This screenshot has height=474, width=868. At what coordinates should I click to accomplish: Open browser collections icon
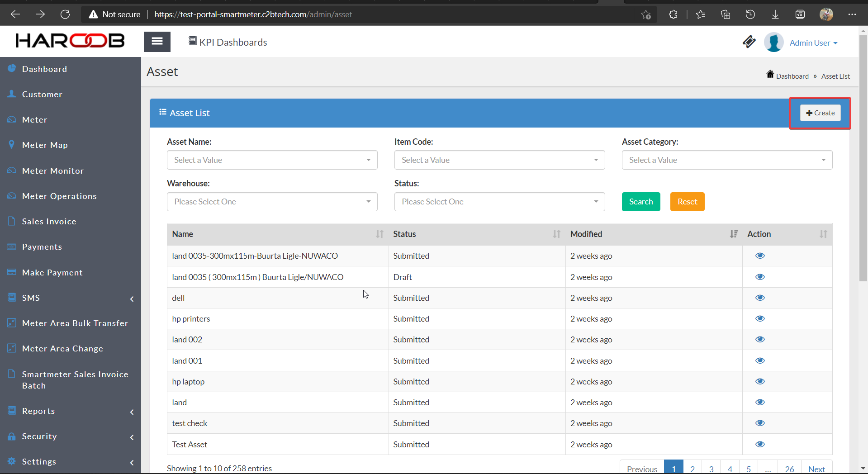[x=726, y=14]
